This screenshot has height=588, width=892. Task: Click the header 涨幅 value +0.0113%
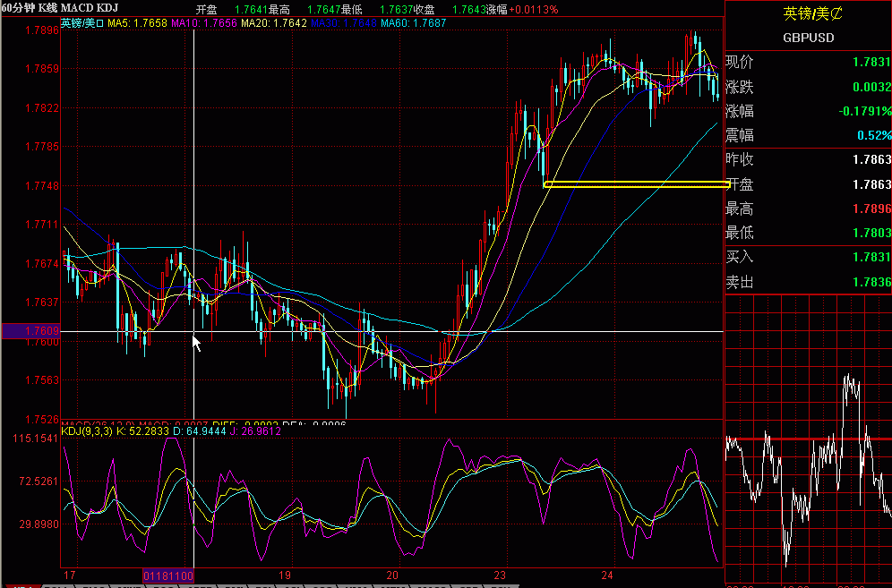(x=534, y=10)
